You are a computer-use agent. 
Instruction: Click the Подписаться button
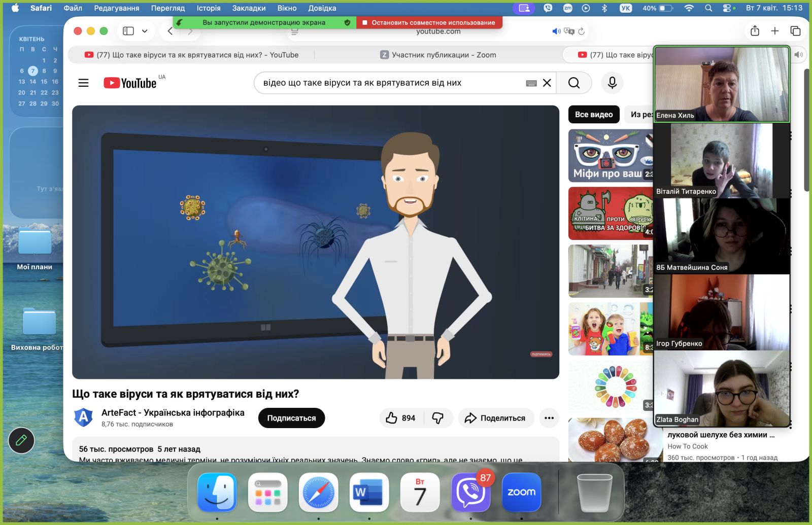point(291,418)
